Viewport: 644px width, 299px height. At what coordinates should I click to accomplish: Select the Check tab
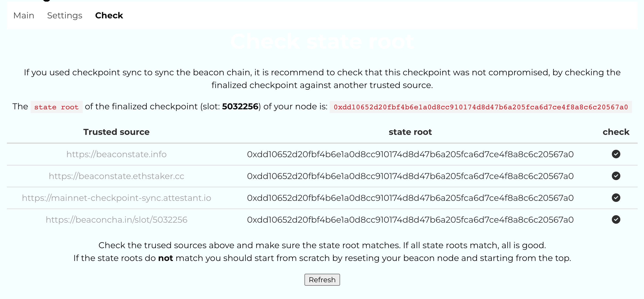click(x=109, y=15)
